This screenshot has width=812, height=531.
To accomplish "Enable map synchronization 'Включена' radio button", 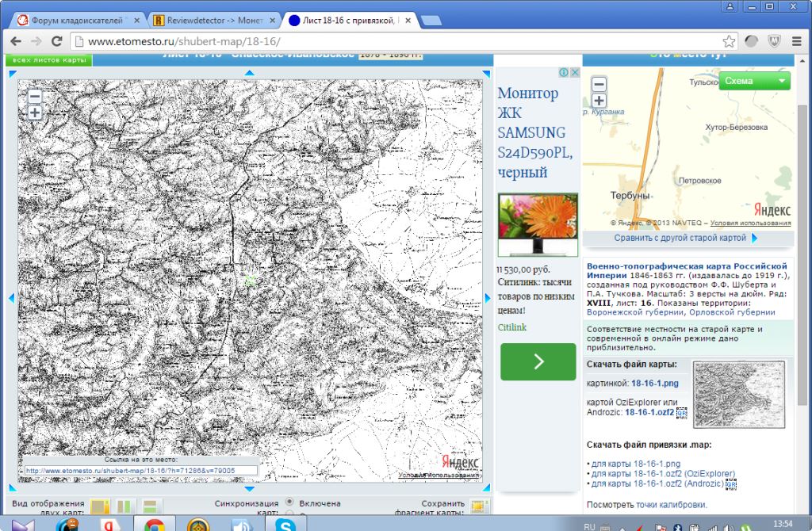I will point(289,502).
